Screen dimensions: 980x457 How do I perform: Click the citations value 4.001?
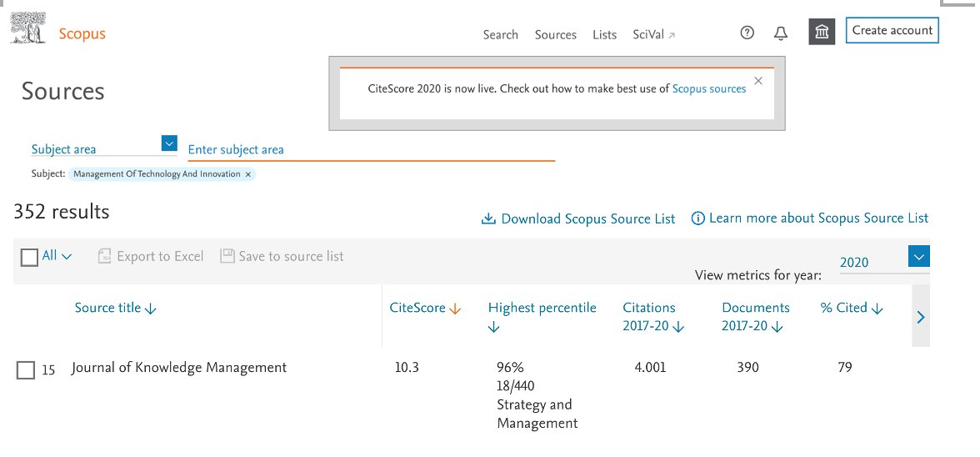650,368
